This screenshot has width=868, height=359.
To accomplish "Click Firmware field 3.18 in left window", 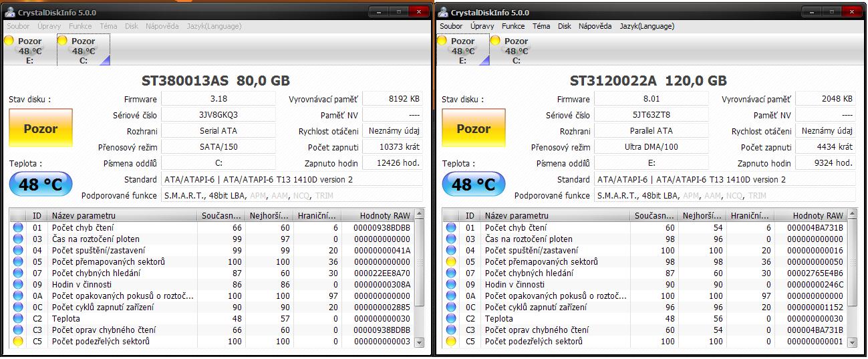I will pyautogui.click(x=219, y=99).
